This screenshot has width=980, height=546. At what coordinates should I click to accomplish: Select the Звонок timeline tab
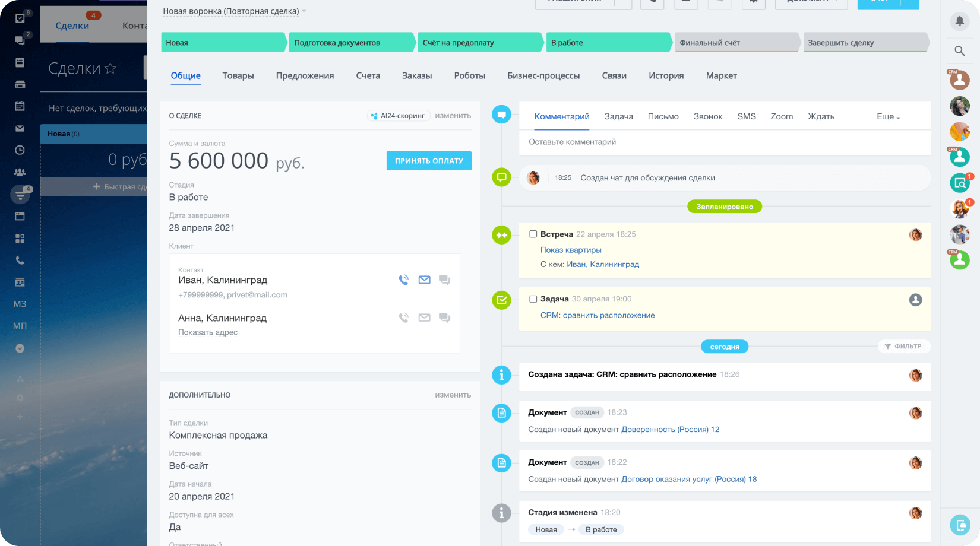708,117
